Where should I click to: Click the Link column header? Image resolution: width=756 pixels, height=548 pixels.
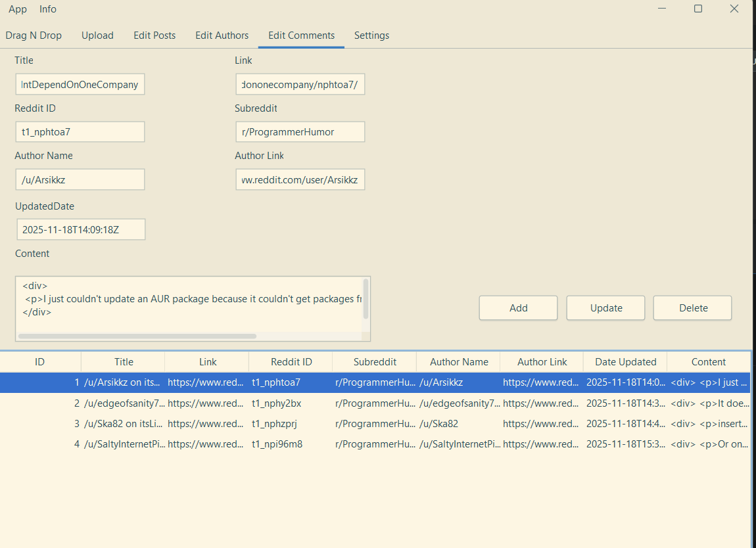click(x=207, y=362)
